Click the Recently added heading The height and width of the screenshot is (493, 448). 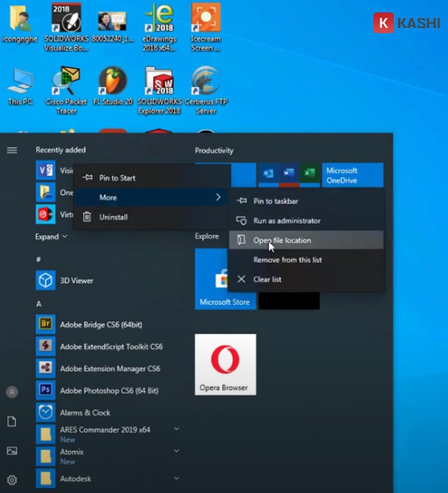tap(60, 150)
